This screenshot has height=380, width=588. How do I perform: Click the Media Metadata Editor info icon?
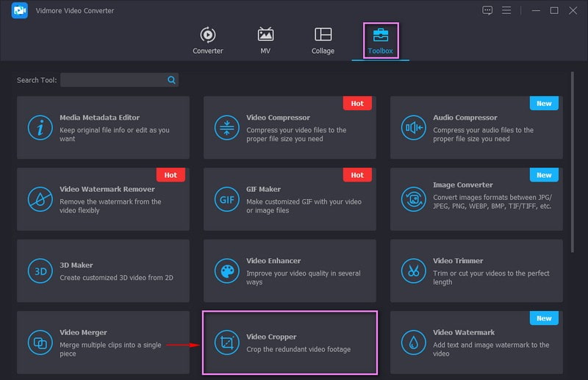tap(40, 128)
